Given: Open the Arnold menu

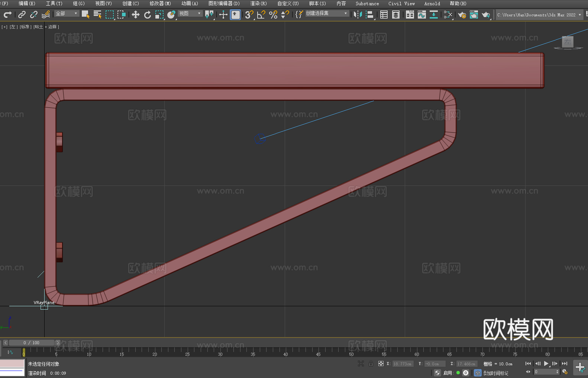Looking at the screenshot, I should [432, 3].
